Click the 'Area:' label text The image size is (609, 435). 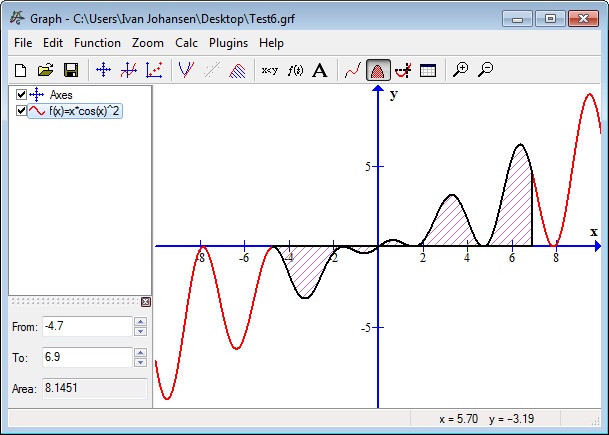(24, 389)
